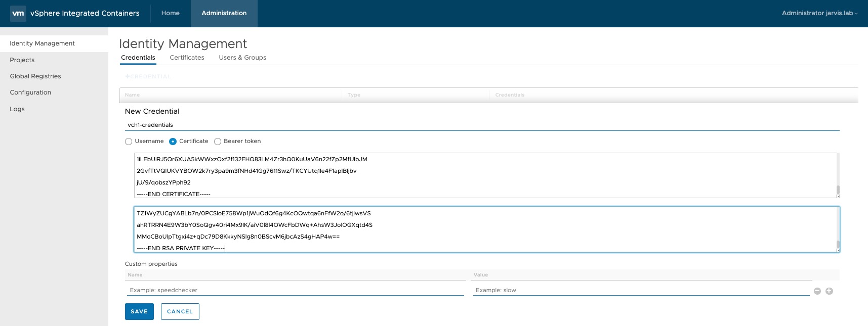868x326 pixels.
Task: Click the New Credential heading
Action: click(152, 111)
